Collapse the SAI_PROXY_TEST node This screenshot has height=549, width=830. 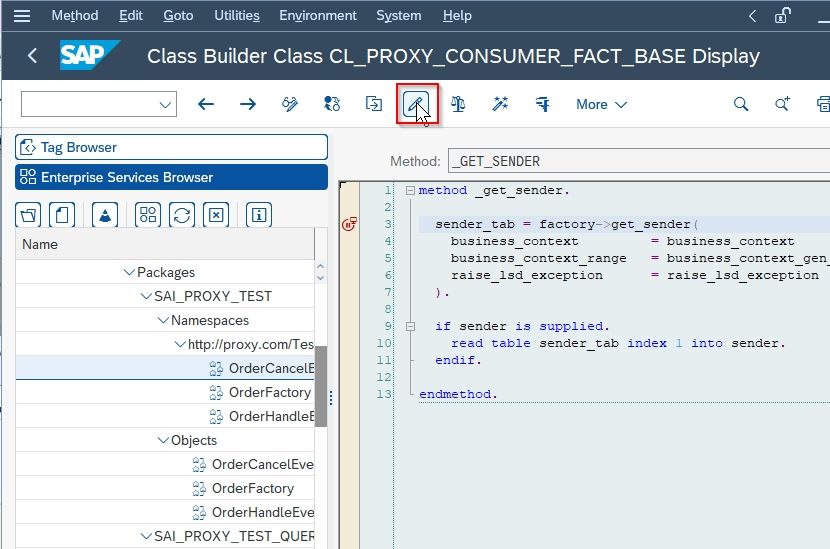[x=146, y=296]
